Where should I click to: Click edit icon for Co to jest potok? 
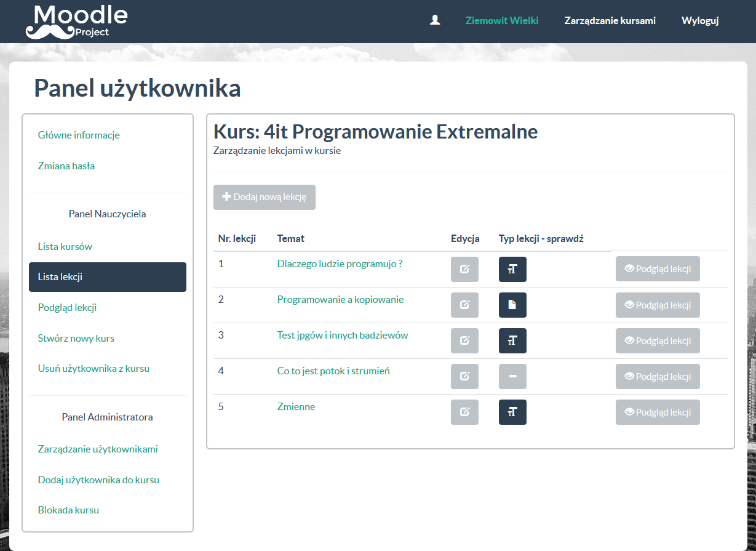click(x=464, y=376)
